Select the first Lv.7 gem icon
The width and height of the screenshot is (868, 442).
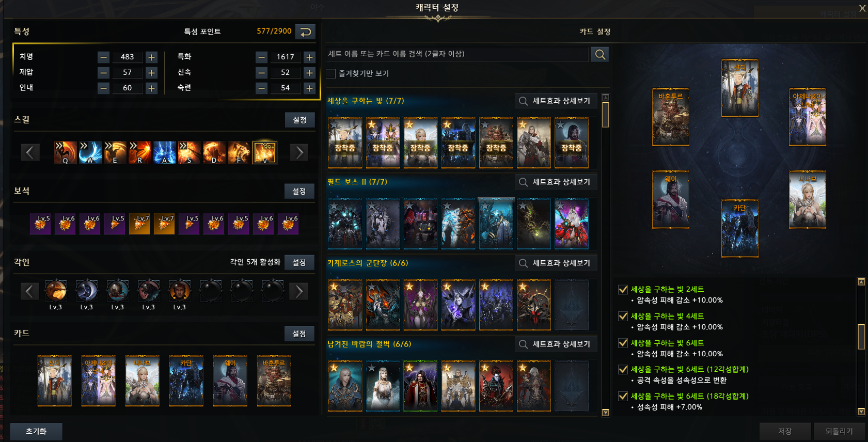(x=139, y=224)
